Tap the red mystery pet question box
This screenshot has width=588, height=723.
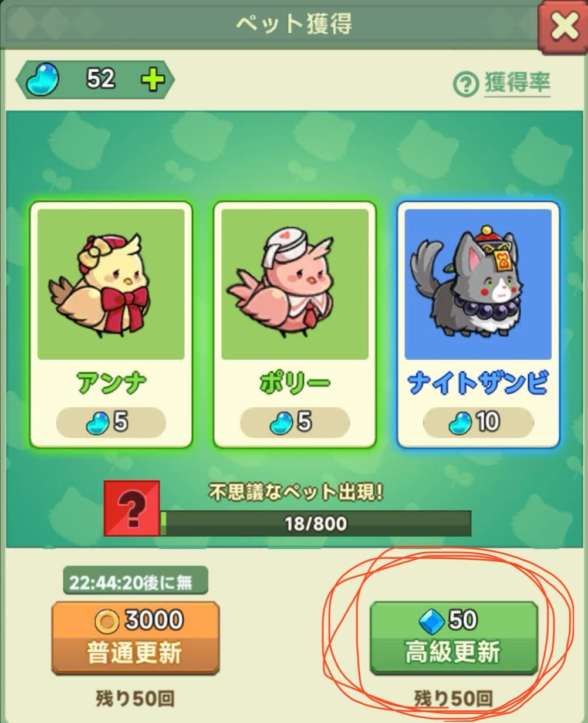(132, 508)
